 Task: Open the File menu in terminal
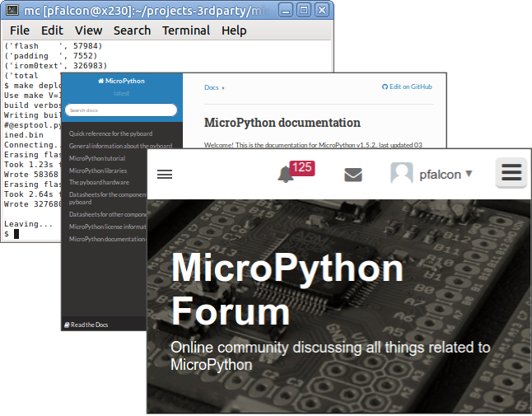(x=20, y=30)
